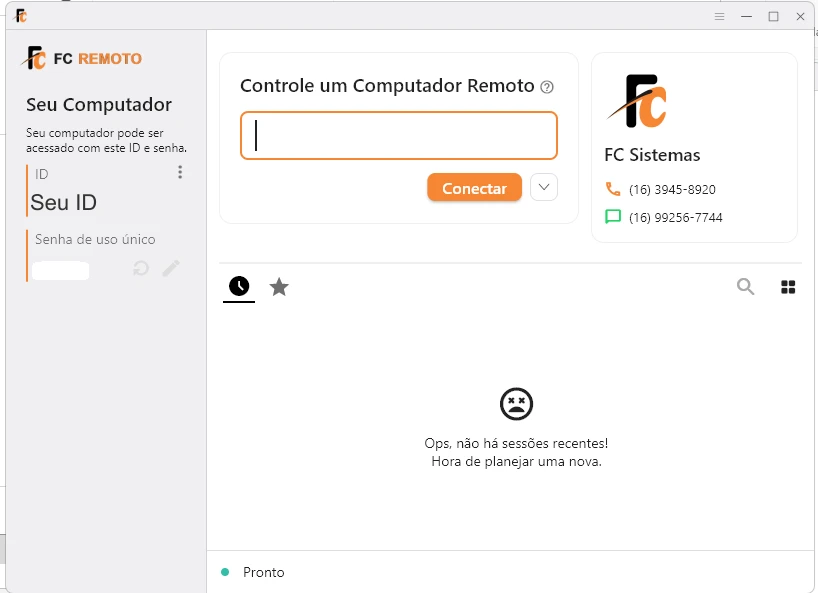Click the Seu Computador heading
This screenshot has height=593, width=818.
tap(99, 104)
